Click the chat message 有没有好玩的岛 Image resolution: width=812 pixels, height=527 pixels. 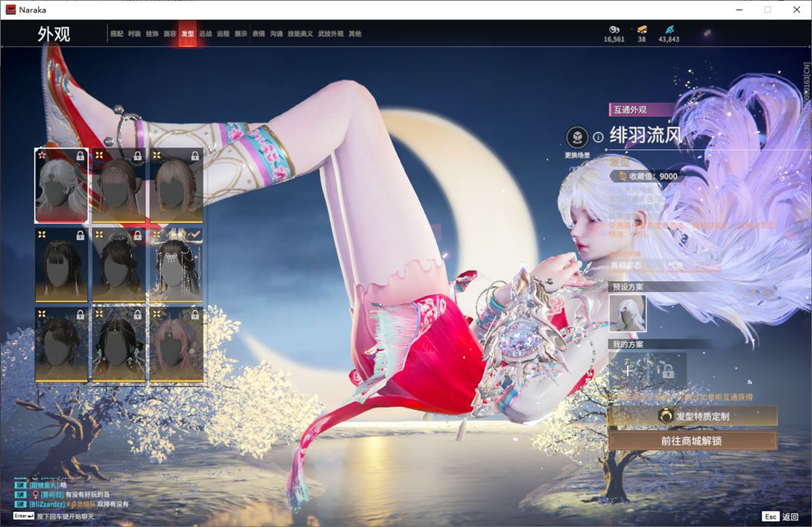point(87,494)
